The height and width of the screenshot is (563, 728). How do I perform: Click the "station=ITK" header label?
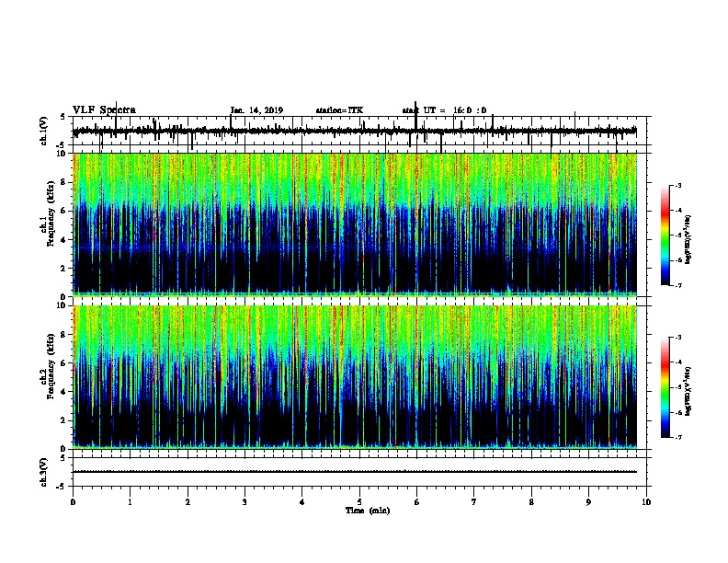(x=339, y=110)
